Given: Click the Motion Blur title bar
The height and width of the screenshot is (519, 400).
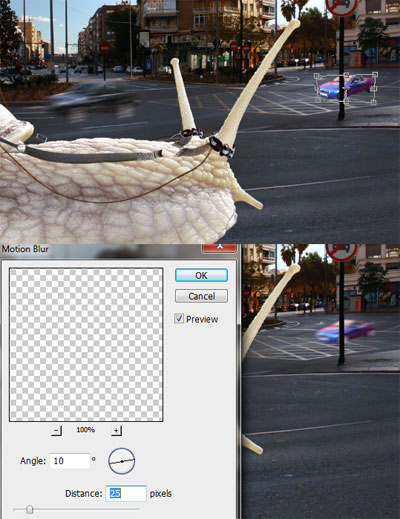Looking at the screenshot, I should [100, 249].
